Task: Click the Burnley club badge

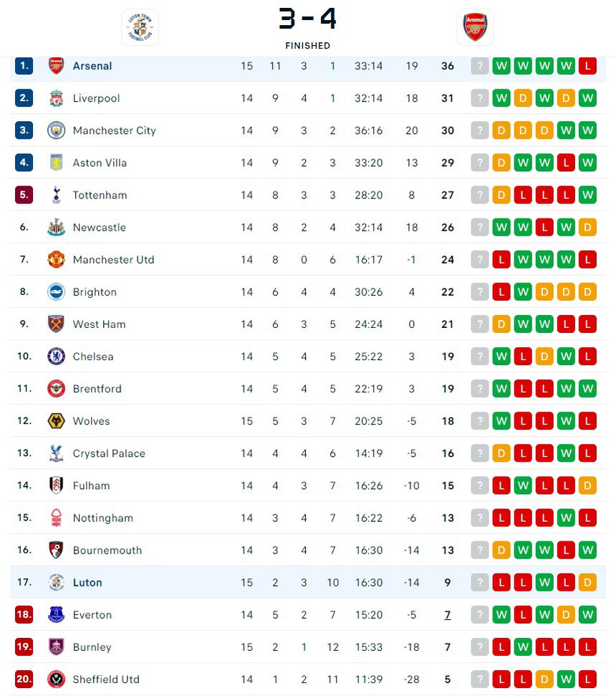Action: tap(57, 647)
